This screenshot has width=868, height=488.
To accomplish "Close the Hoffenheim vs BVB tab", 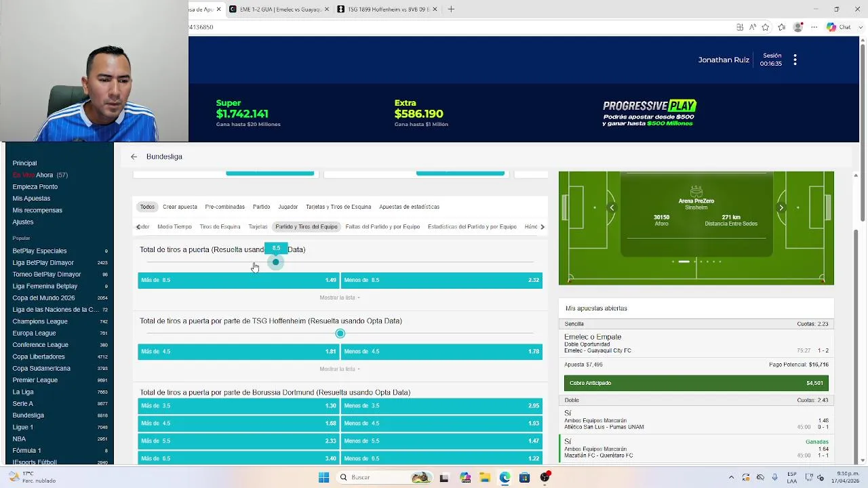I will click(x=435, y=9).
